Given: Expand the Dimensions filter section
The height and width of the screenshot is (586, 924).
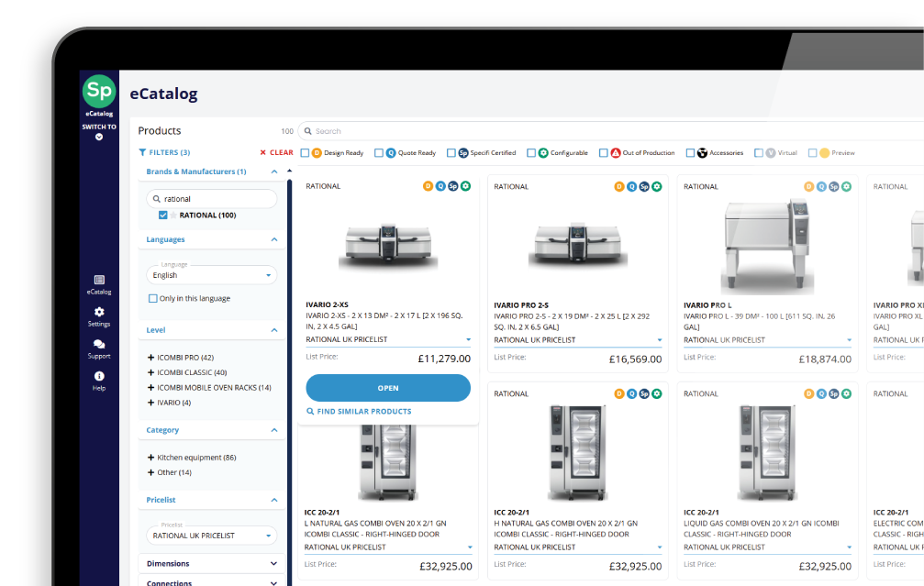Looking at the screenshot, I should [x=273, y=564].
